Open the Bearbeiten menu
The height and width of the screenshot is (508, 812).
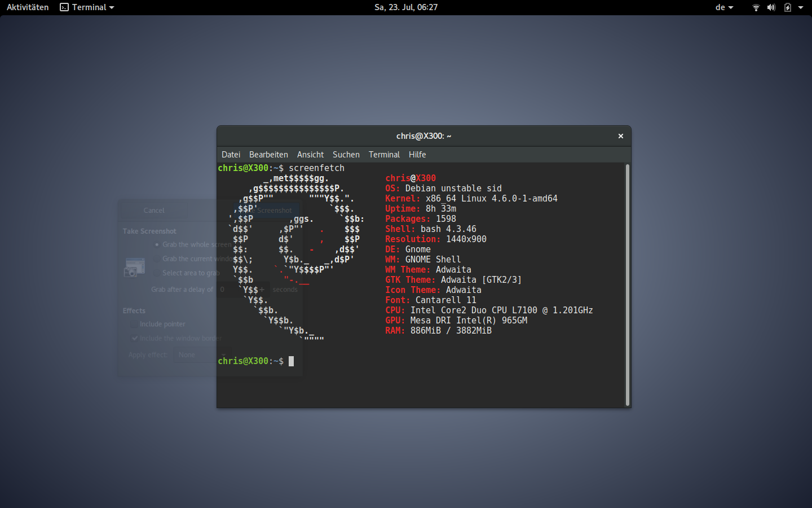point(268,155)
